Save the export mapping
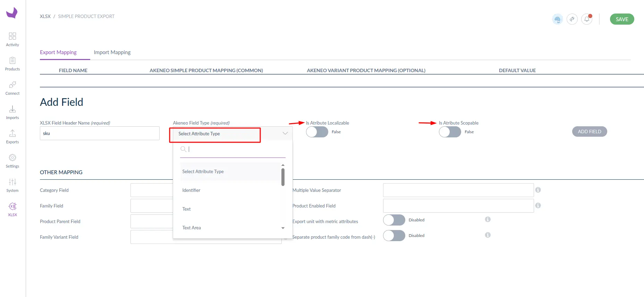This screenshot has height=297, width=644. click(622, 19)
